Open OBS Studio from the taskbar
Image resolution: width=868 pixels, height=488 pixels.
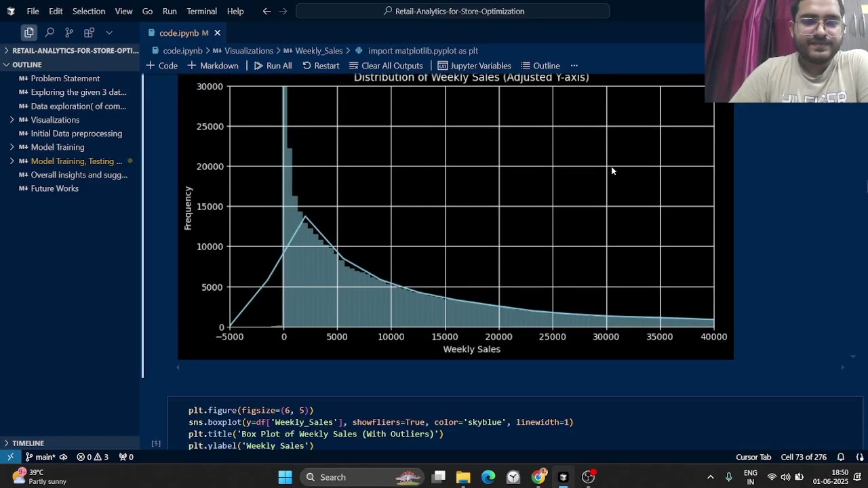[x=588, y=477]
